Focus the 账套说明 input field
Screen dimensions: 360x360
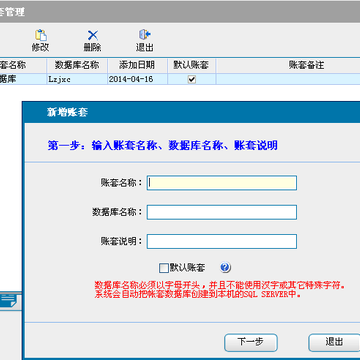click(222, 242)
